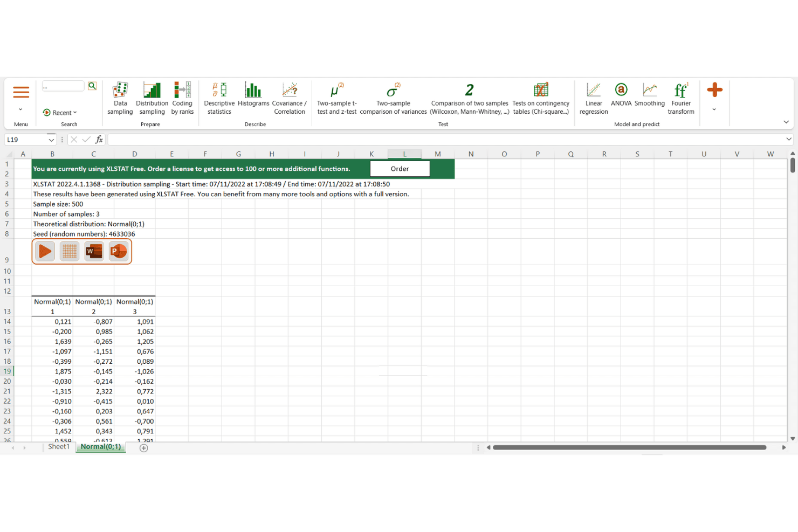Image resolution: width=798 pixels, height=532 pixels.
Task: Collapse the ribbon with bottom-right chevron
Action: pyautogui.click(x=786, y=122)
